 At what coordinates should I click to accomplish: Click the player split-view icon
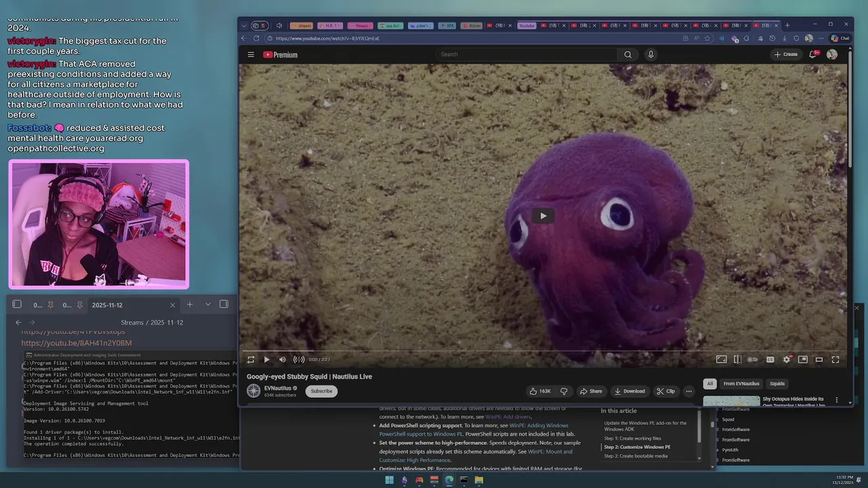pyautogui.click(x=737, y=359)
